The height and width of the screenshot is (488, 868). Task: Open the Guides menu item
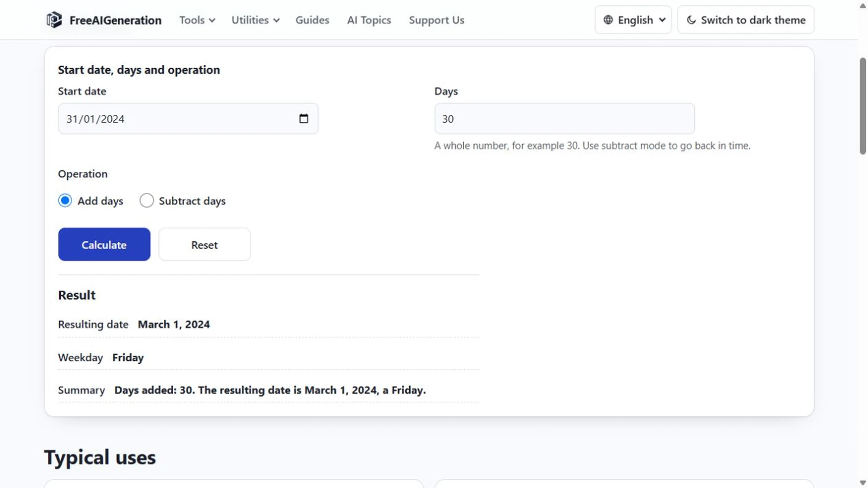pyautogui.click(x=312, y=20)
